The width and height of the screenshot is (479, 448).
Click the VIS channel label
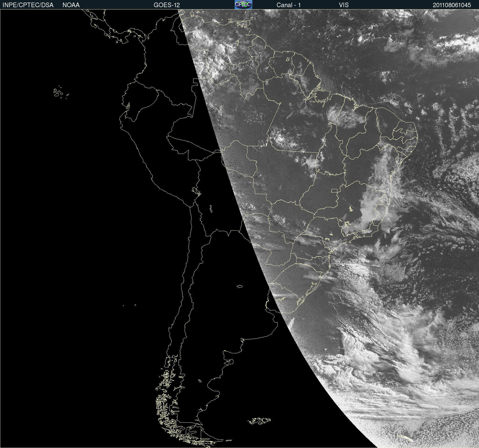pos(344,5)
